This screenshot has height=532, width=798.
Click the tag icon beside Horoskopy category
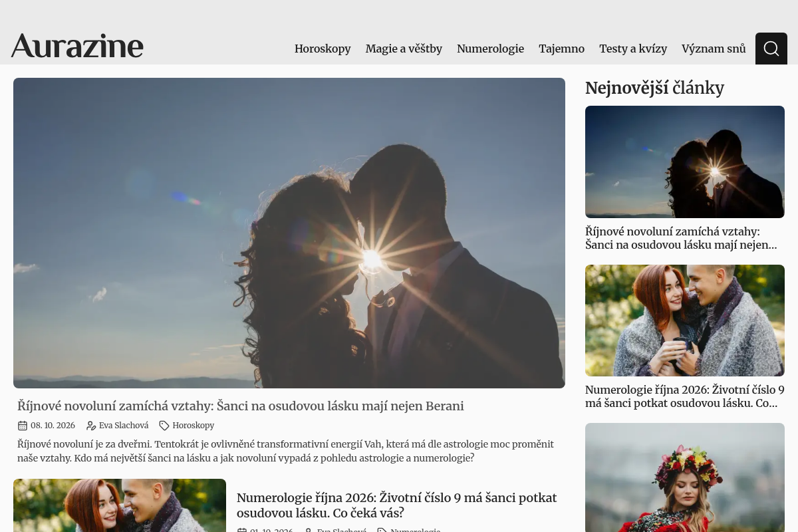pos(164,426)
